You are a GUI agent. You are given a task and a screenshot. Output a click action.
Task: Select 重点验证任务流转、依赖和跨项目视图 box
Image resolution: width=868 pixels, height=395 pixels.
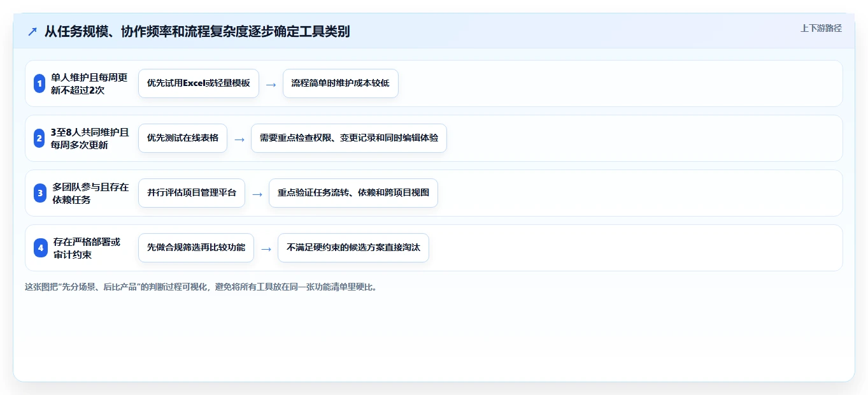point(353,193)
